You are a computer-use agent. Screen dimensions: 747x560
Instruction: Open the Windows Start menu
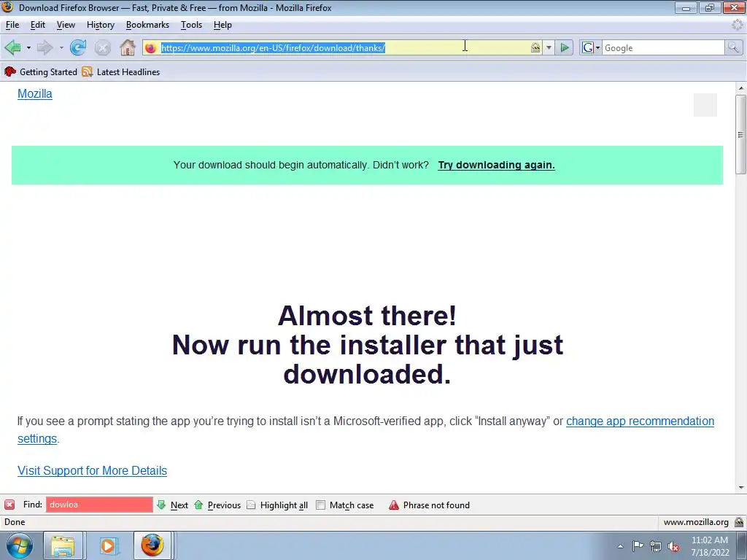[19, 545]
